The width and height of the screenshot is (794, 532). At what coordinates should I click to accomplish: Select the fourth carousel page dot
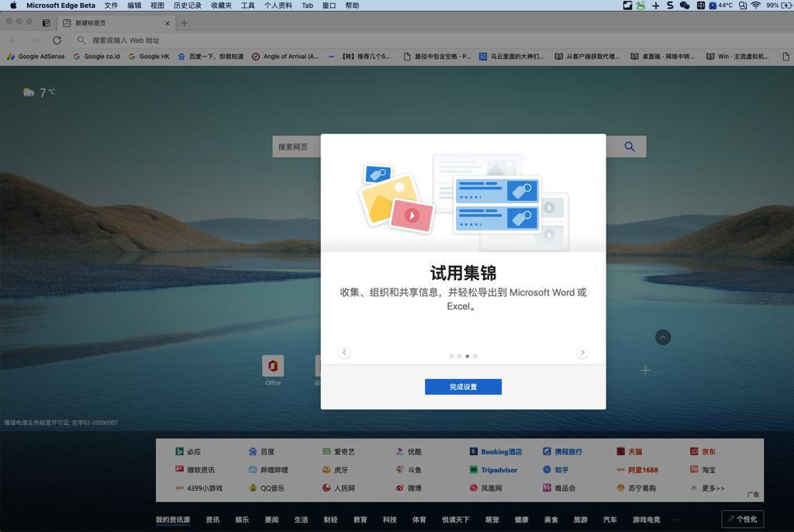tap(475, 356)
